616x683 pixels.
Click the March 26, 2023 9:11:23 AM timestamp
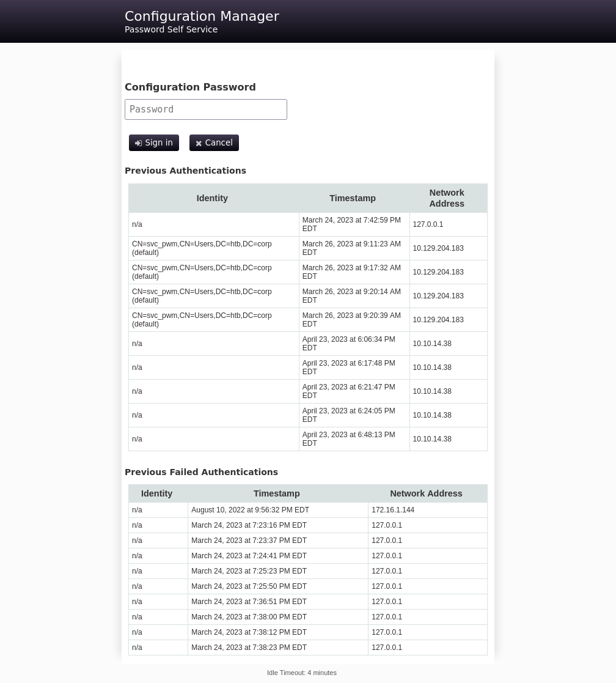[351, 248]
